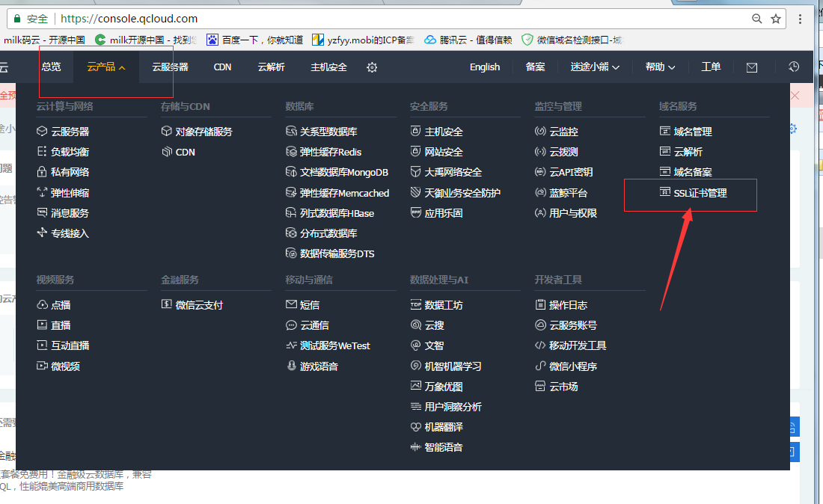Open 弹性伸缩 auto scaling
The width and height of the screenshot is (823, 504).
(x=63, y=193)
